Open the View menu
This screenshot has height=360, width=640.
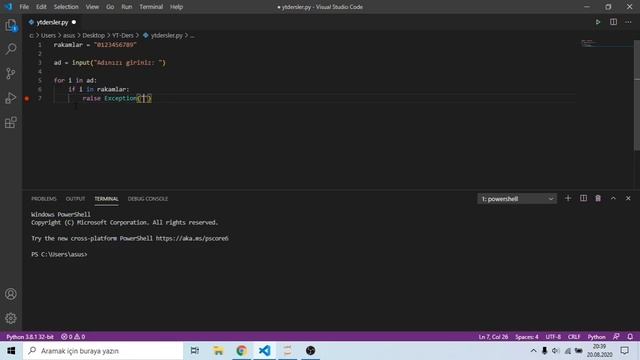(92, 7)
